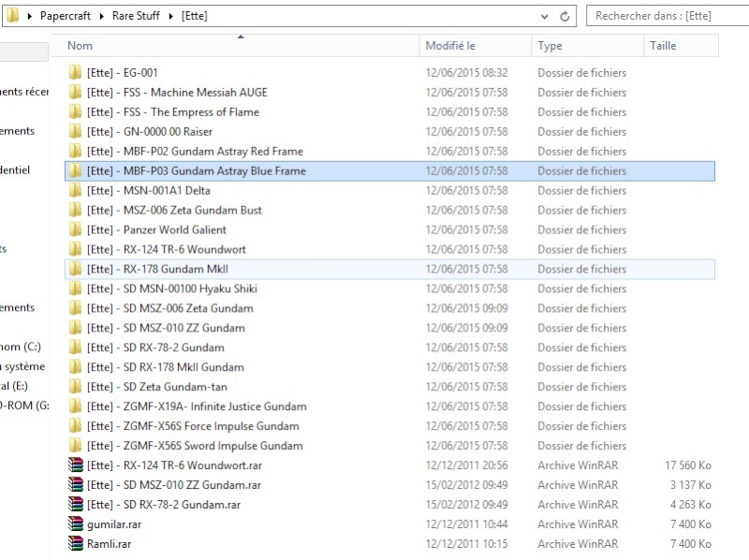Click folder icon of ZGMF-X56S Sword Impulse Gundam

point(75,445)
